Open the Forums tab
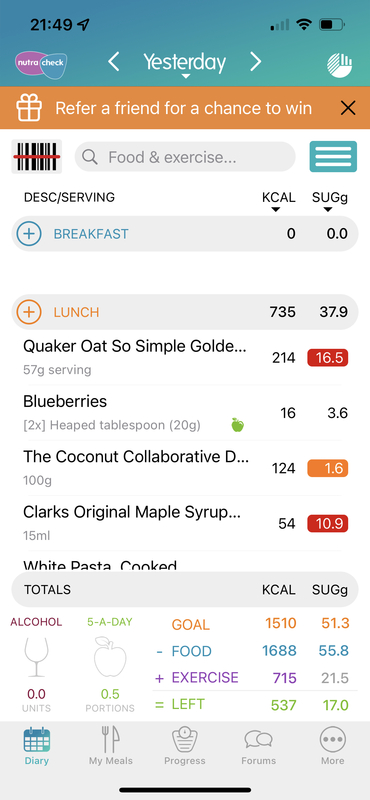The width and height of the screenshot is (370, 800). click(x=259, y=745)
